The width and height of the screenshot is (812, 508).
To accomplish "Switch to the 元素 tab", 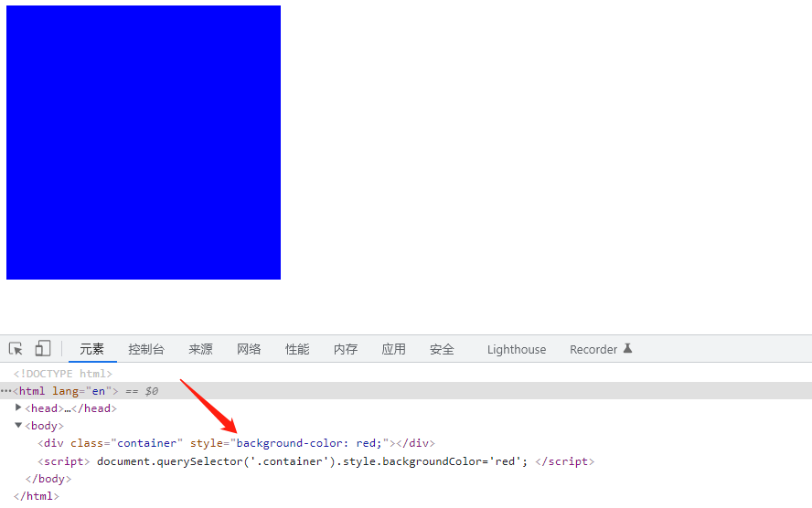I will click(x=91, y=349).
